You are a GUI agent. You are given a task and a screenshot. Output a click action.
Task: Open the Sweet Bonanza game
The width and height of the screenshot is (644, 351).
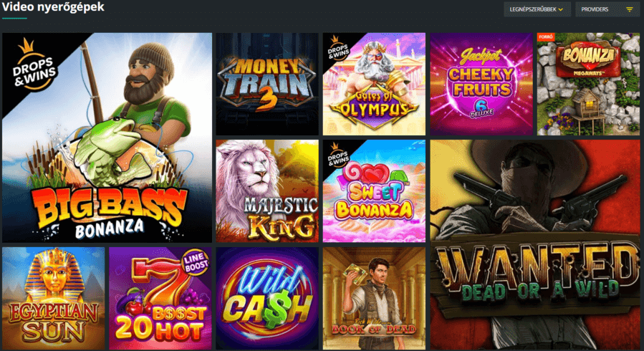point(374,191)
